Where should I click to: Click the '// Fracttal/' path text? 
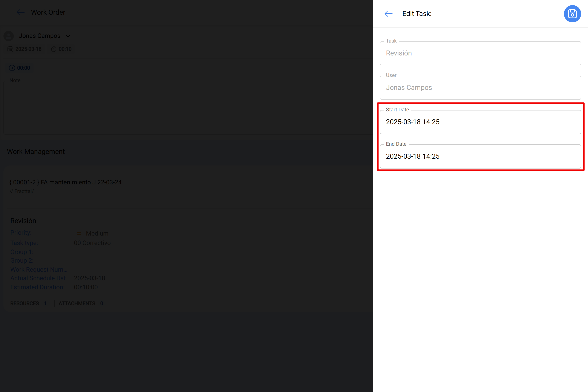pyautogui.click(x=21, y=191)
